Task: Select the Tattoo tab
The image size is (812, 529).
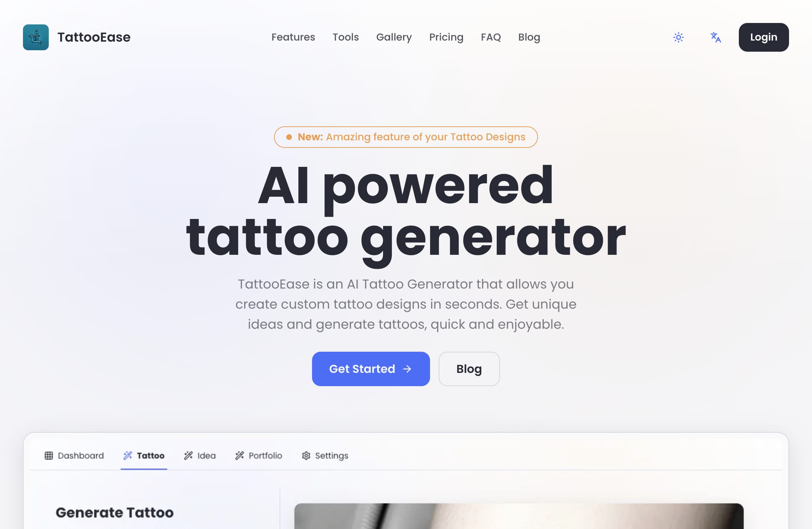Action: coord(143,456)
